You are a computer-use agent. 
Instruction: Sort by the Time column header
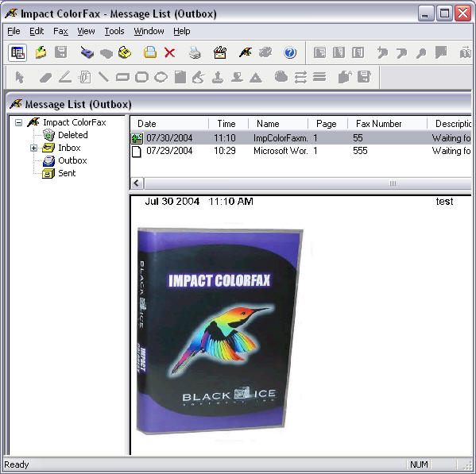tap(228, 124)
